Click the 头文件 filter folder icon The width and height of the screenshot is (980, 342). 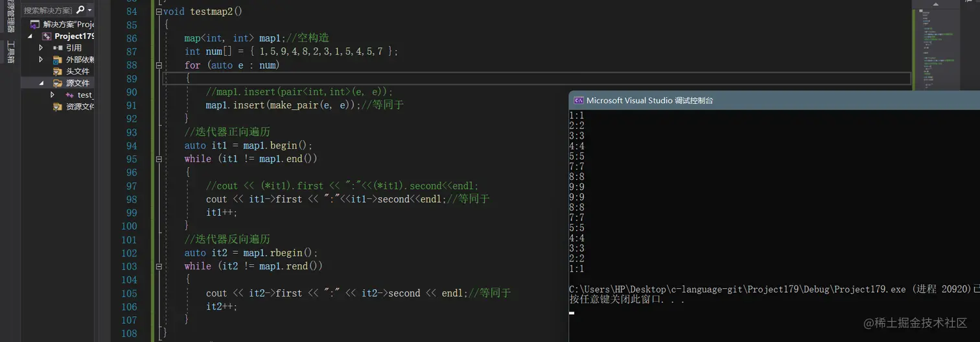57,71
